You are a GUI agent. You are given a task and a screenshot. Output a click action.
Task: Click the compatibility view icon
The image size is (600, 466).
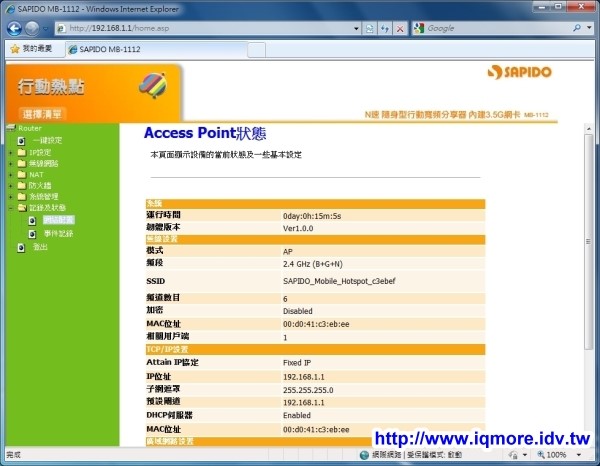[370, 28]
